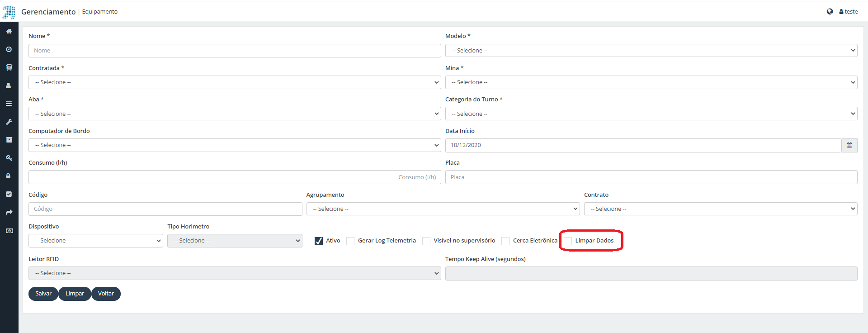Open the Mina dropdown
868x333 pixels.
[x=651, y=82]
